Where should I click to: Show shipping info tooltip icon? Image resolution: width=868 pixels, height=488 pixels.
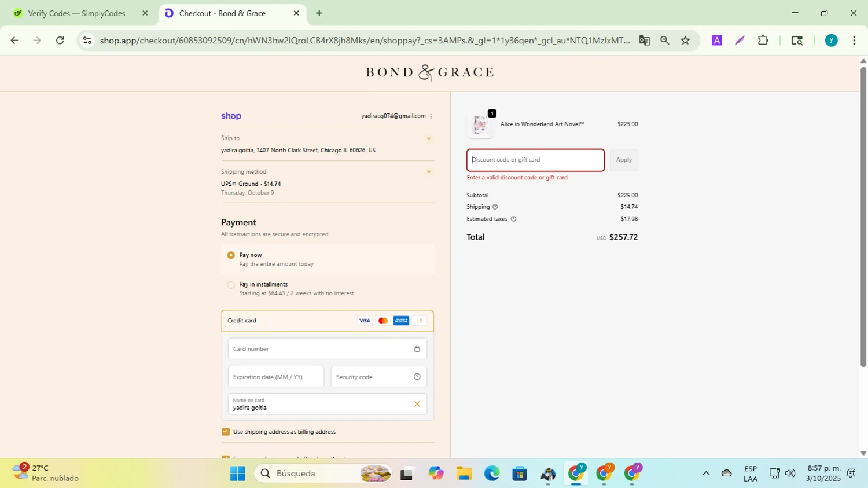[495, 207]
